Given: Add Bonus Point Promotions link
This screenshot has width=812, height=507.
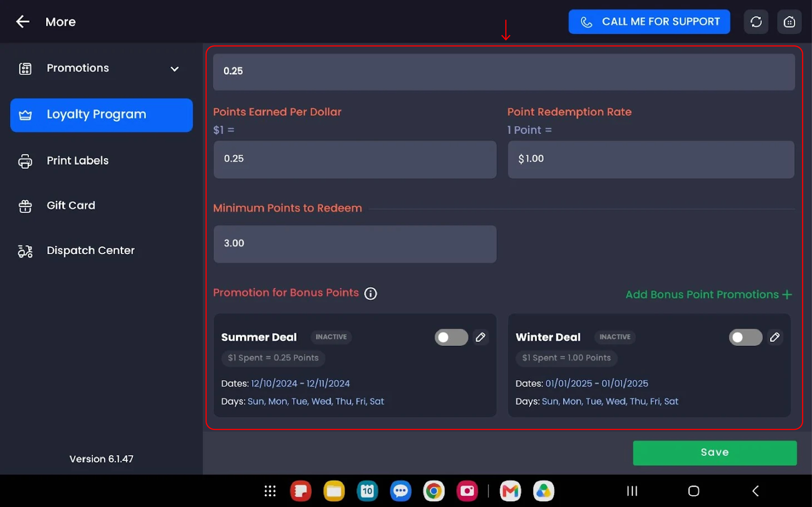Looking at the screenshot, I should click(x=709, y=294).
